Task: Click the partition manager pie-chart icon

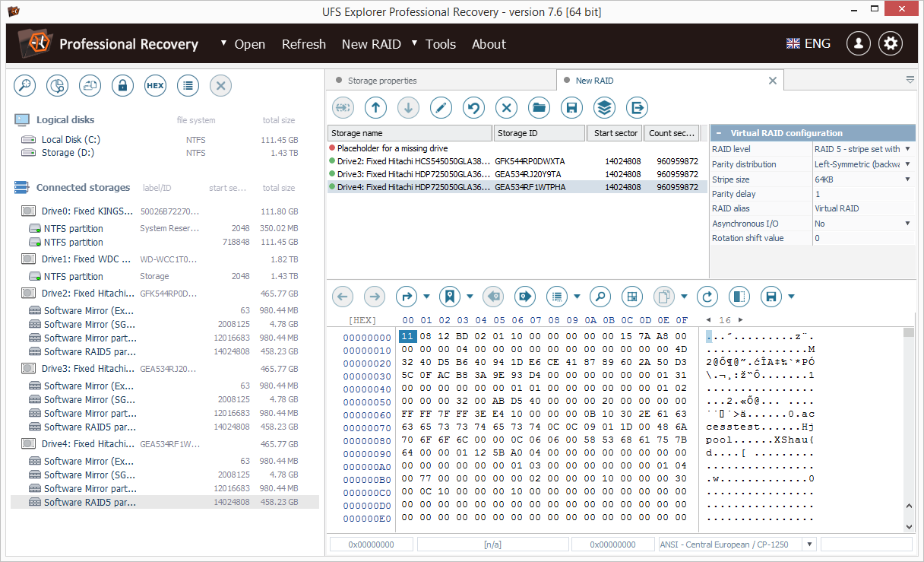Action: (x=58, y=85)
